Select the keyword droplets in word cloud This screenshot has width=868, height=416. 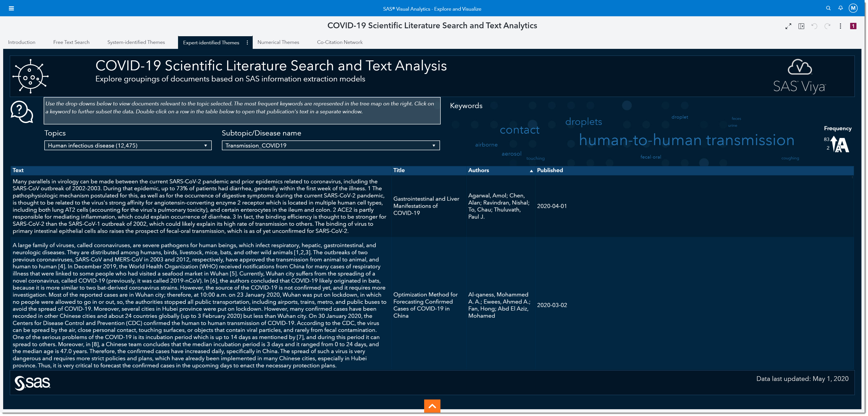pos(583,122)
